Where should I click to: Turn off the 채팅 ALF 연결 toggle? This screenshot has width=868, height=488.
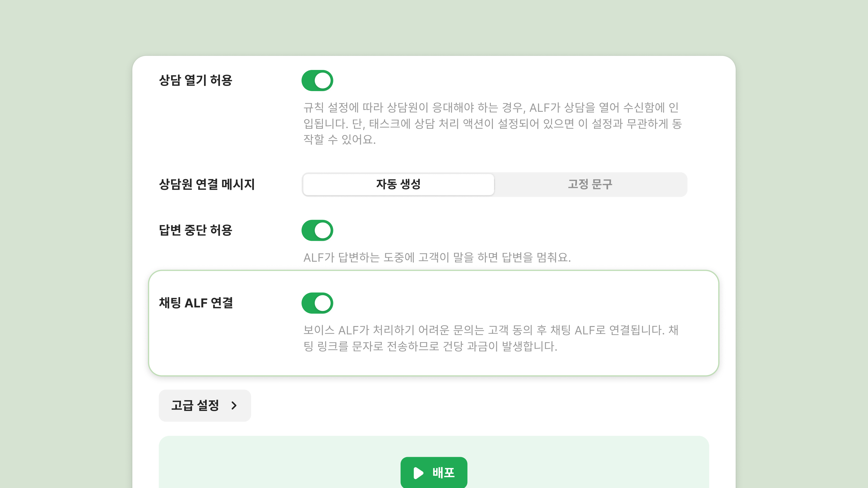[317, 303]
